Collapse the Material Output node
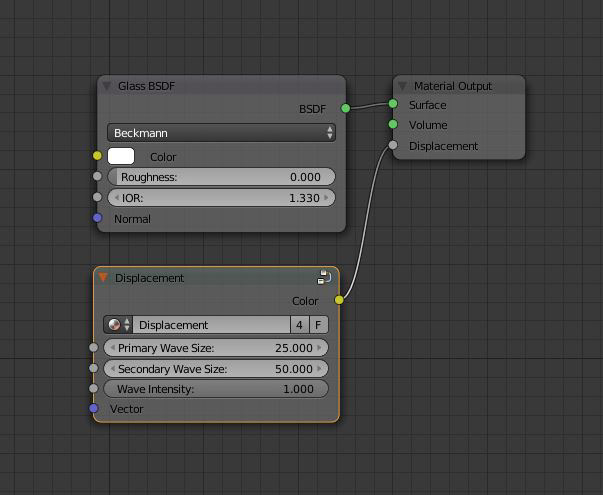603x495 pixels. [403, 86]
